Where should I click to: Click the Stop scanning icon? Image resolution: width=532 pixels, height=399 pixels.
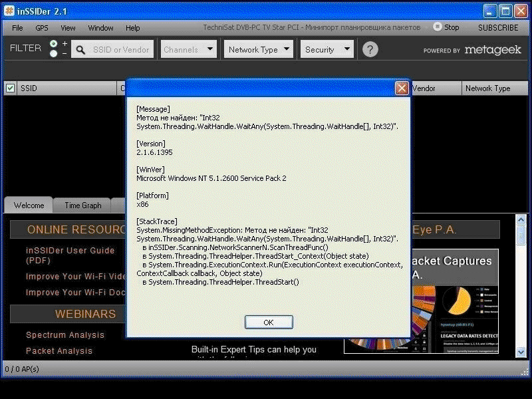438,27
